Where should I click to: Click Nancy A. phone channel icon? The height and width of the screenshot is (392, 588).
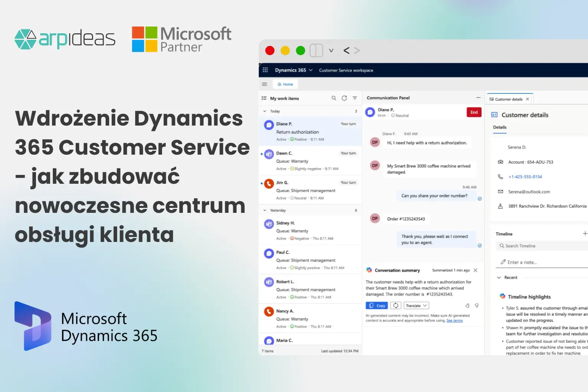pyautogui.click(x=269, y=312)
